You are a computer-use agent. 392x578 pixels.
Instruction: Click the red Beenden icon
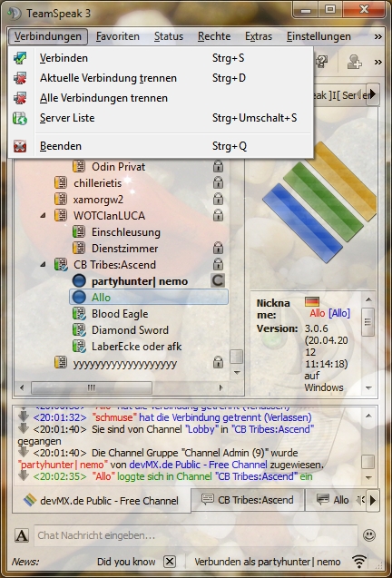pos(20,146)
